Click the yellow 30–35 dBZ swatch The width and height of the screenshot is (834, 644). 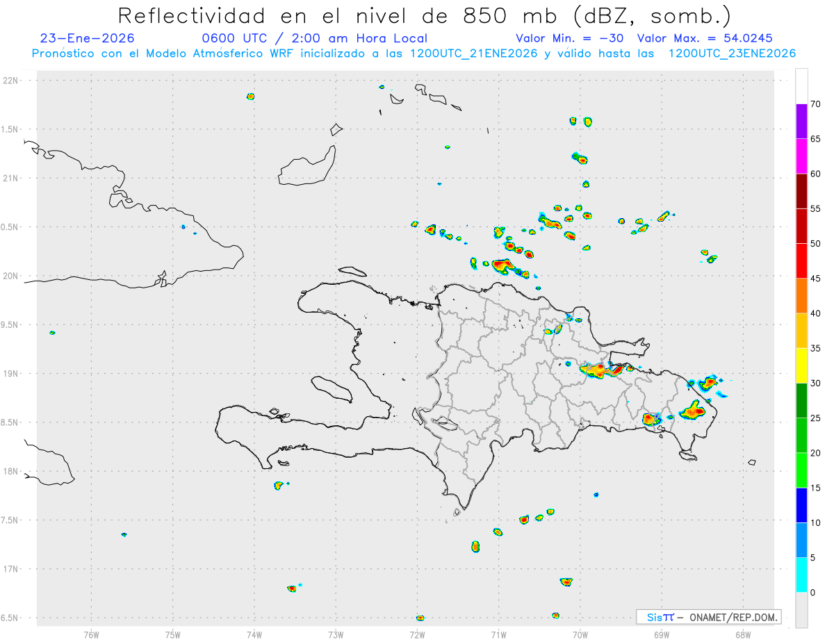801,365
